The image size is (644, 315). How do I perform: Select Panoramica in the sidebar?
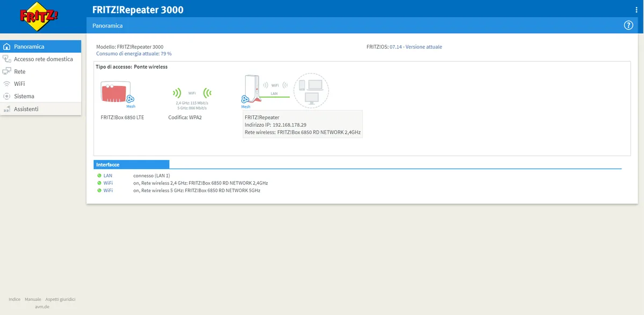[41, 47]
